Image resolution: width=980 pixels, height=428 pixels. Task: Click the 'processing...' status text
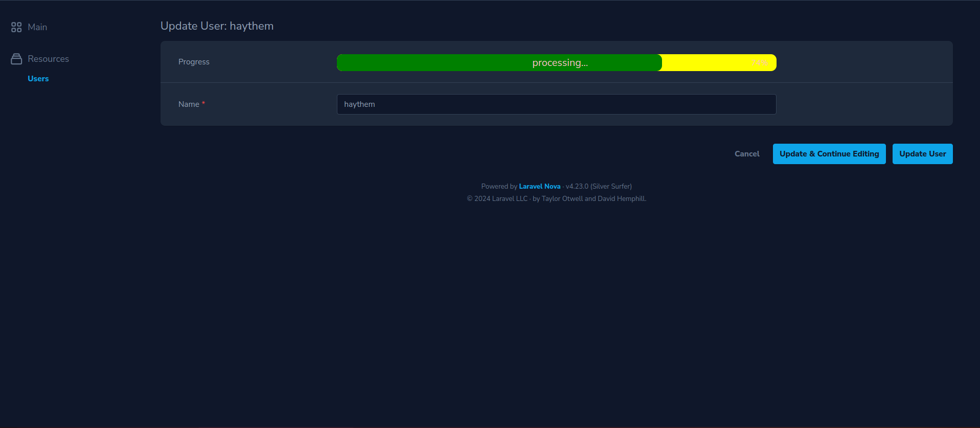(x=560, y=63)
